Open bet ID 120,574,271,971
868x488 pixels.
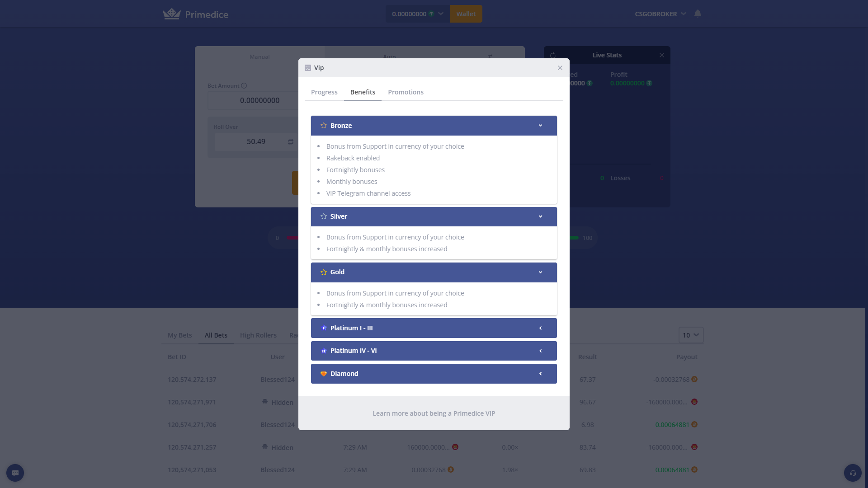click(192, 402)
